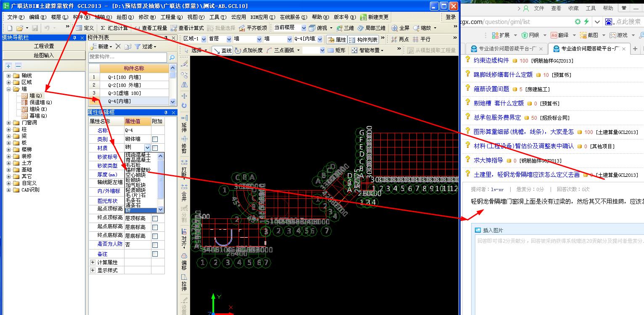Open the 楼层(L) menu
Screen dimensions: 644x315
(59, 17)
